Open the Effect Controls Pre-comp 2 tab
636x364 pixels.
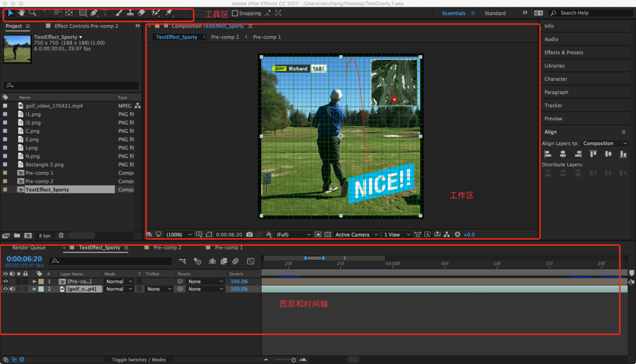point(86,26)
